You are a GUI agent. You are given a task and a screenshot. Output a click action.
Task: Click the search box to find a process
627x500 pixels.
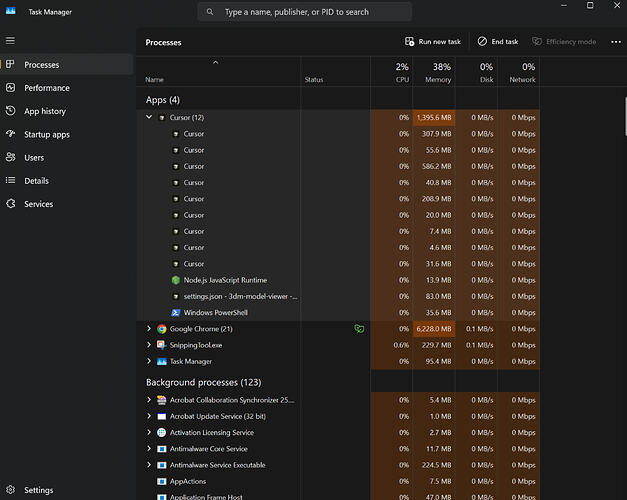305,12
